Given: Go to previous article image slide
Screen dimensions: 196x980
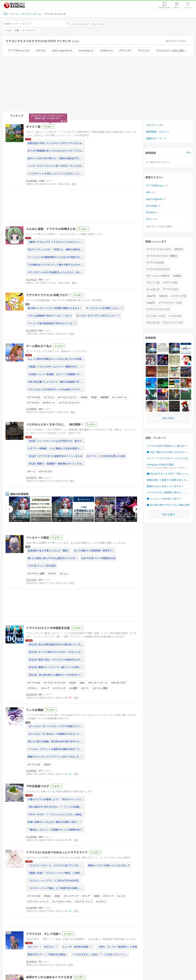Looking at the screenshot, I should 9,509.
